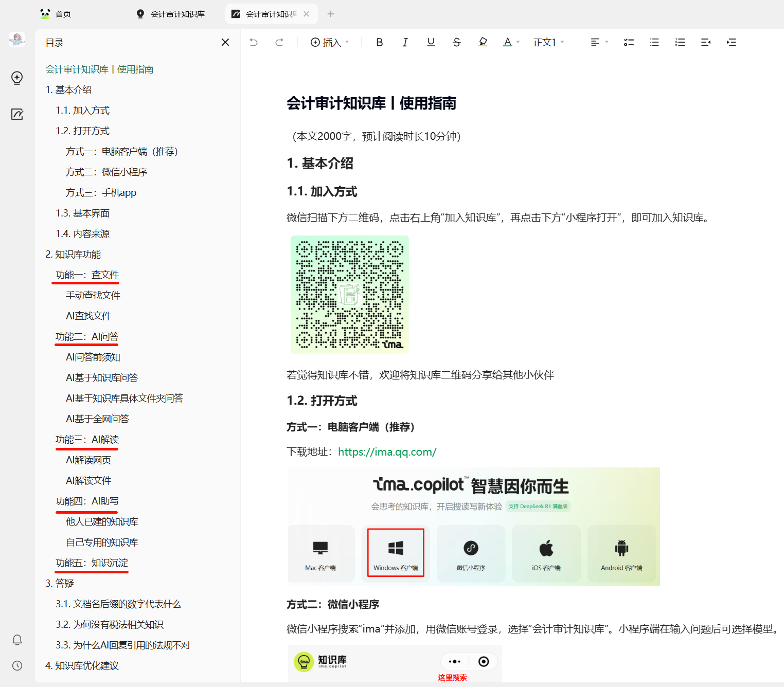Jump to AI解读文件 in outline
This screenshot has width=784, height=687.
88,481
